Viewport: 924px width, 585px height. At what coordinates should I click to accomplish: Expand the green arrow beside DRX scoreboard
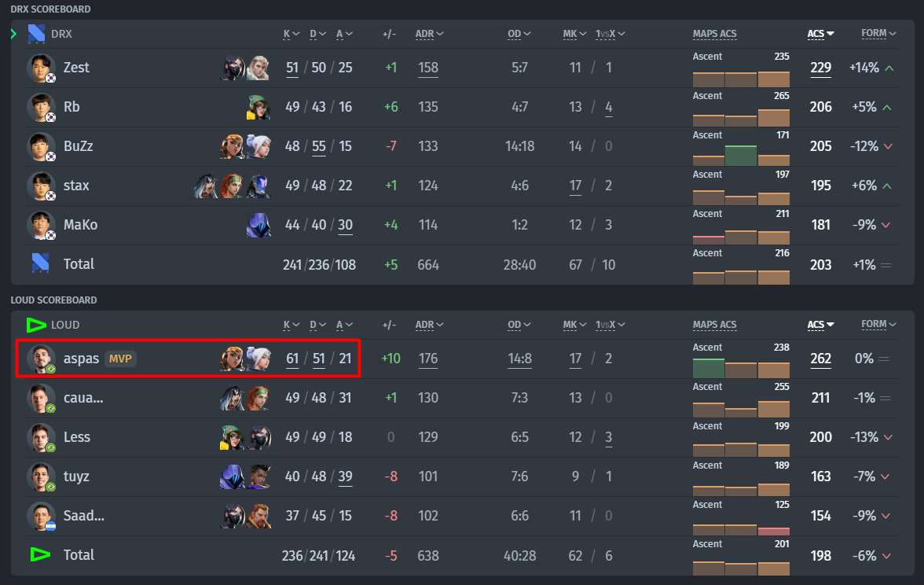coord(13,34)
